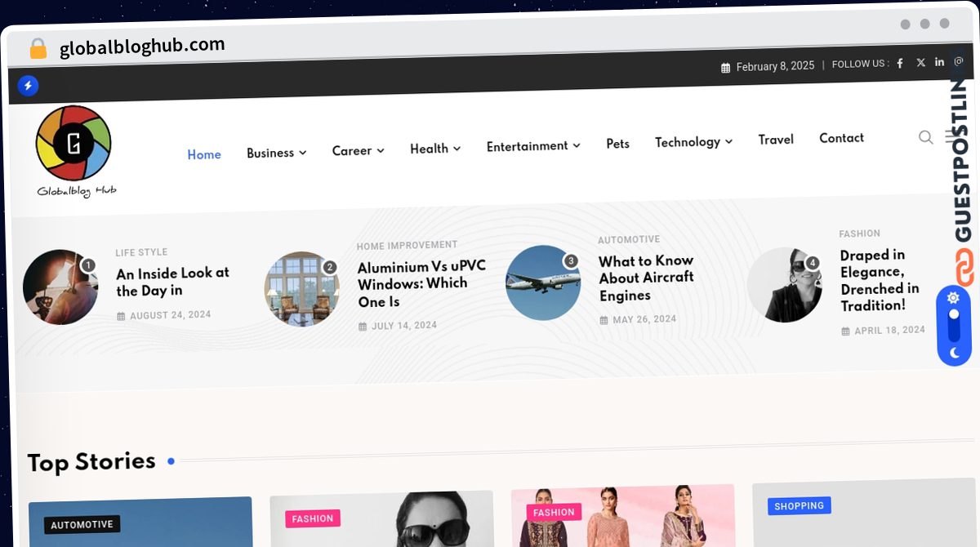The height and width of the screenshot is (547, 980).
Task: Click the February 8, 2025 date text
Action: coord(775,66)
